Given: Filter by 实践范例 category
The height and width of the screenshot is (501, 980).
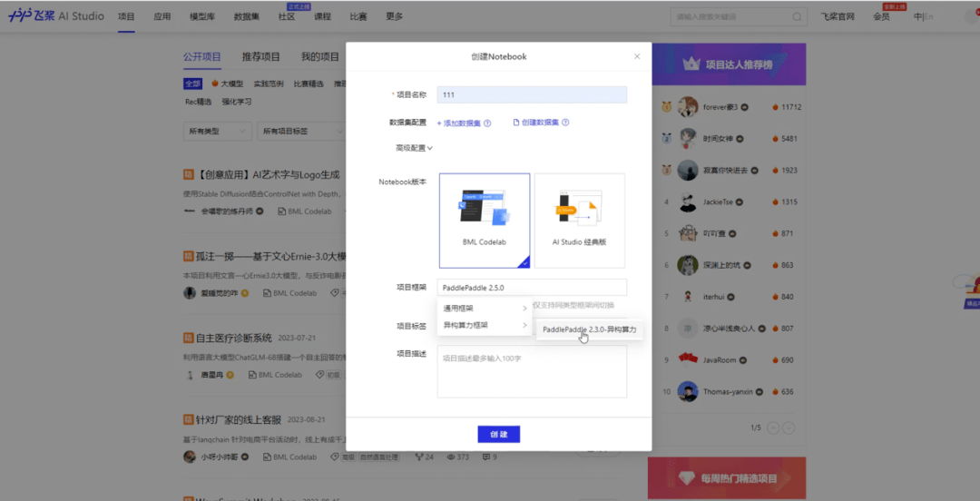Looking at the screenshot, I should coord(269,83).
